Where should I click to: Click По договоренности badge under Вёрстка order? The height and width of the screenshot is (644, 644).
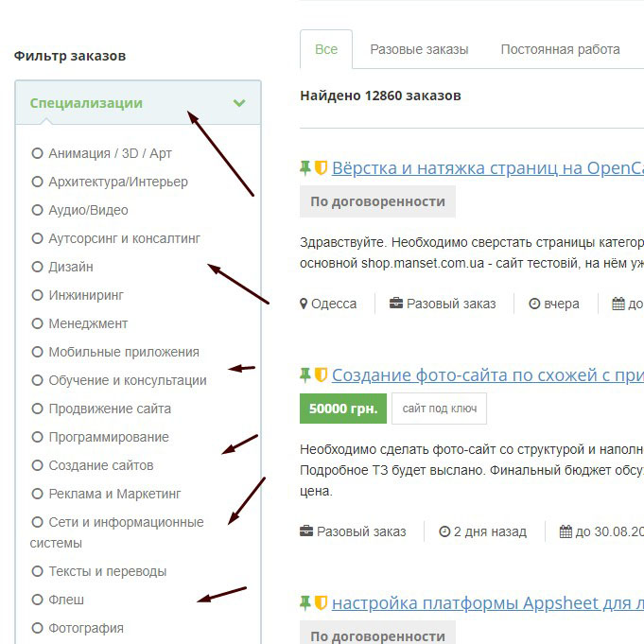coord(377,201)
